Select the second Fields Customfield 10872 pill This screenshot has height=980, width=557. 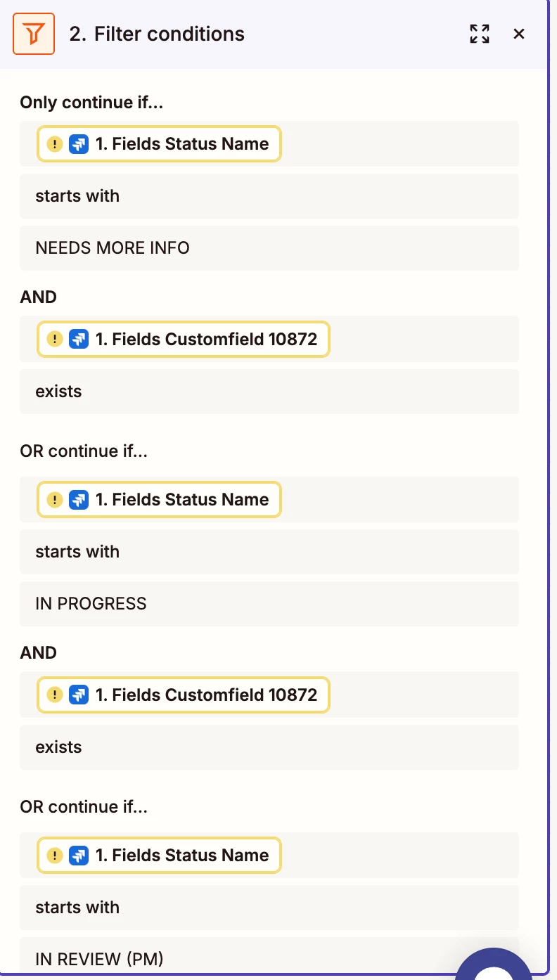point(205,695)
